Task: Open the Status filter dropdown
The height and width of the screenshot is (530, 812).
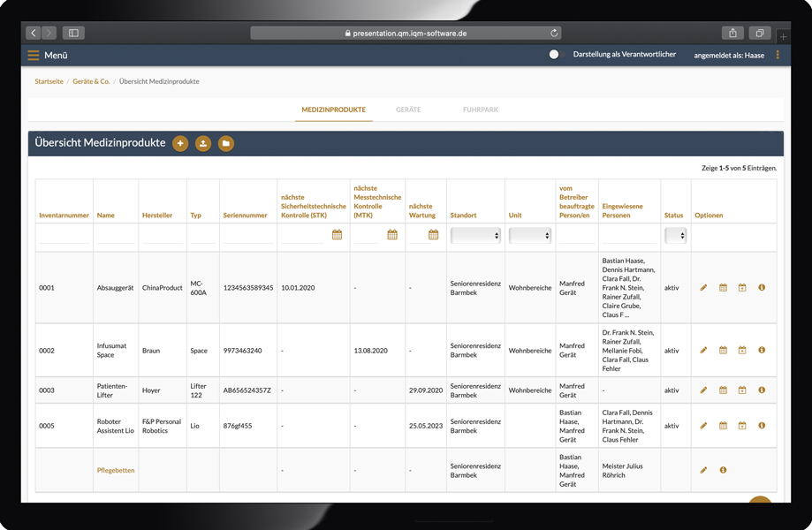Action: coord(675,236)
